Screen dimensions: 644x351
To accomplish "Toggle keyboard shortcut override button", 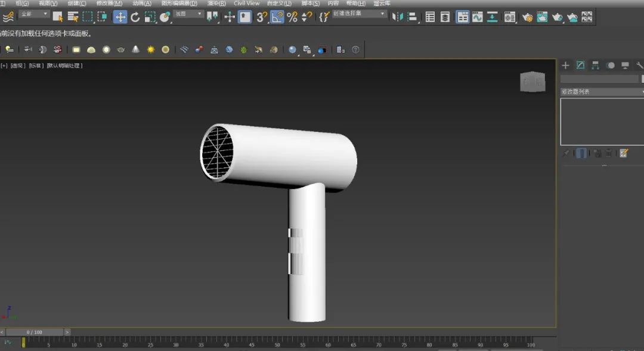I will pyautogui.click(x=245, y=17).
